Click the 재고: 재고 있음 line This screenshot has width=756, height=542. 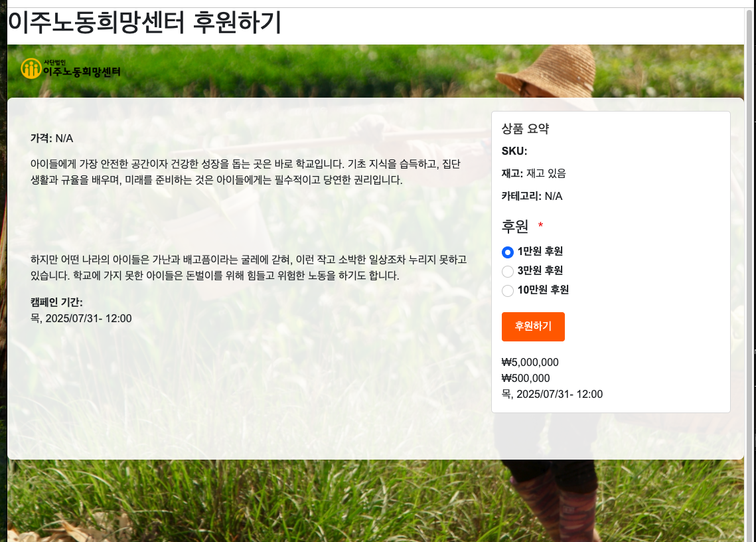pos(534,174)
